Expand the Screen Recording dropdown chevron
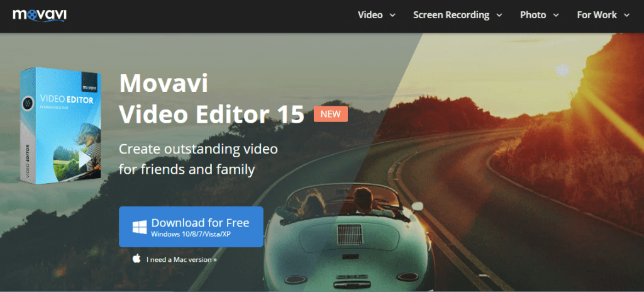This screenshot has height=292, width=644. pos(499,16)
